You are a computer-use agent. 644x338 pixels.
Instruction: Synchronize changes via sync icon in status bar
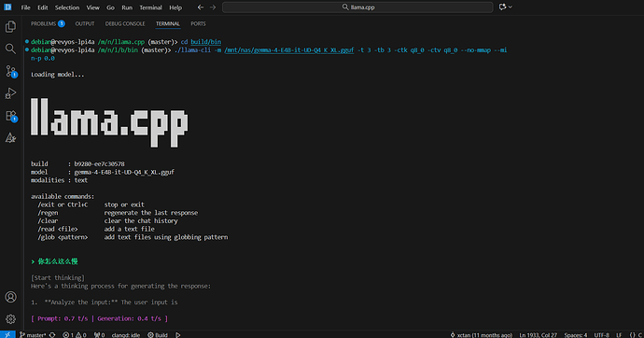pyautogui.click(x=52, y=334)
